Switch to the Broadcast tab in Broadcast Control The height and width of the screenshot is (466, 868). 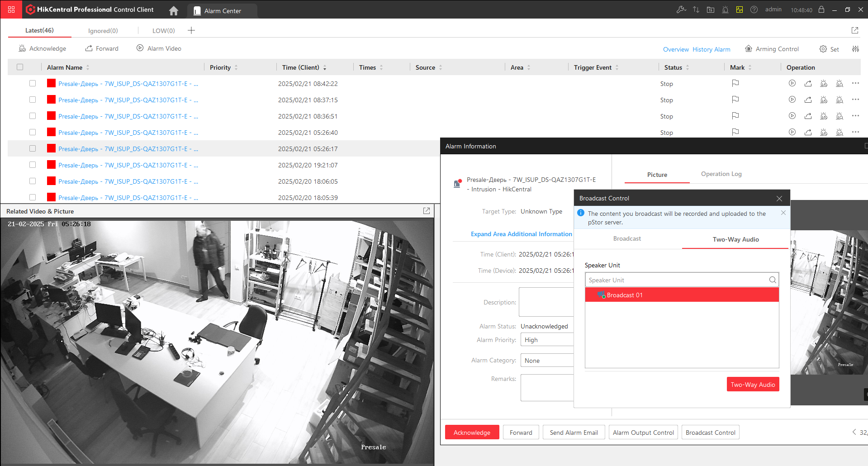[x=627, y=239]
